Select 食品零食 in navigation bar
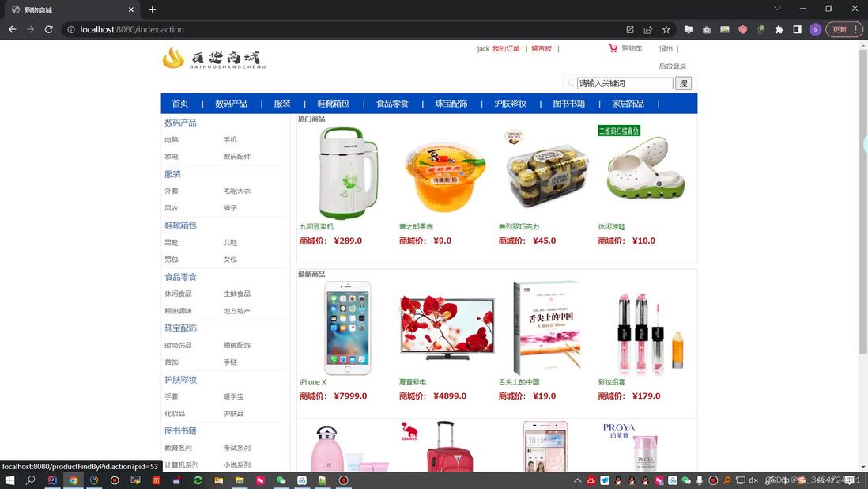The width and height of the screenshot is (868, 489). (392, 104)
